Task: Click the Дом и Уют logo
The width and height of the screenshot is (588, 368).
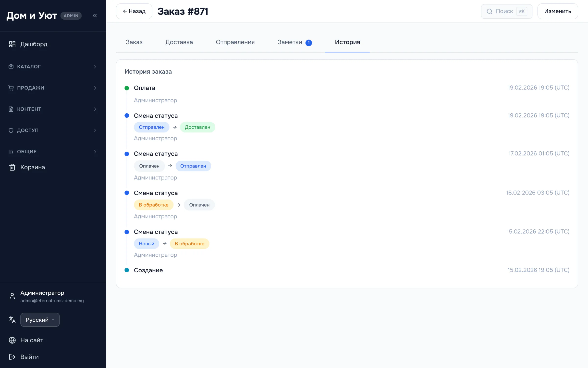Action: 32,16
